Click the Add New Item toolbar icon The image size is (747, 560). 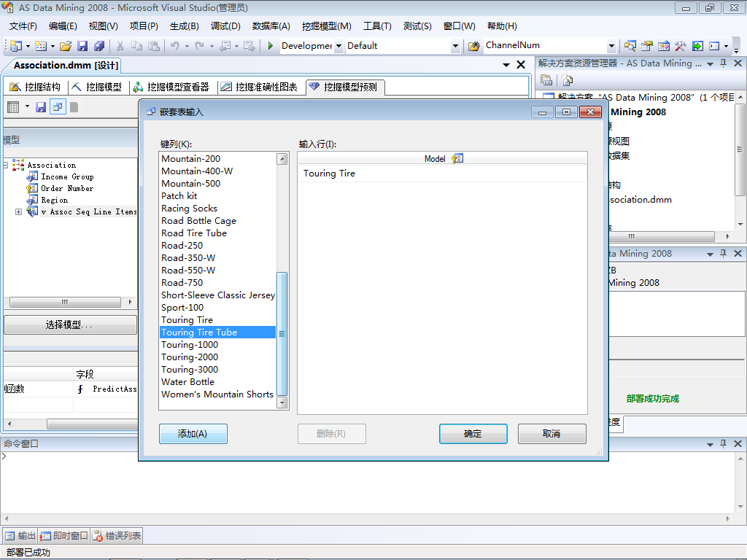pyautogui.click(x=41, y=46)
